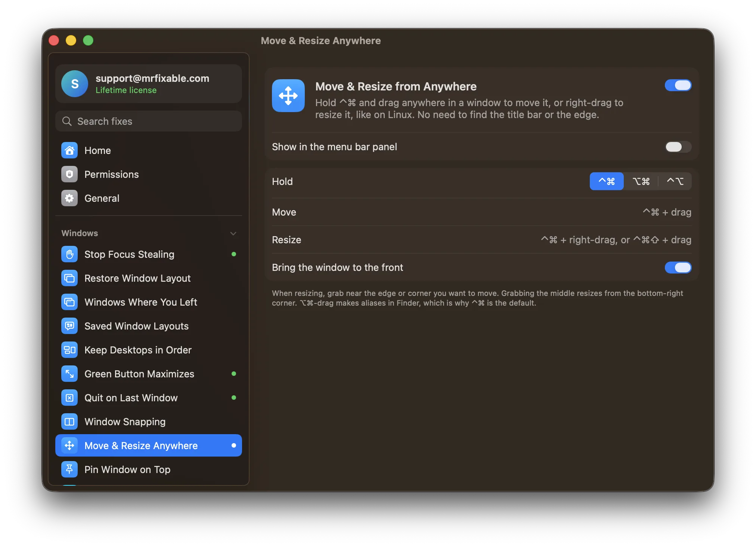Open Stop Focus Stealing fix

coord(149,254)
